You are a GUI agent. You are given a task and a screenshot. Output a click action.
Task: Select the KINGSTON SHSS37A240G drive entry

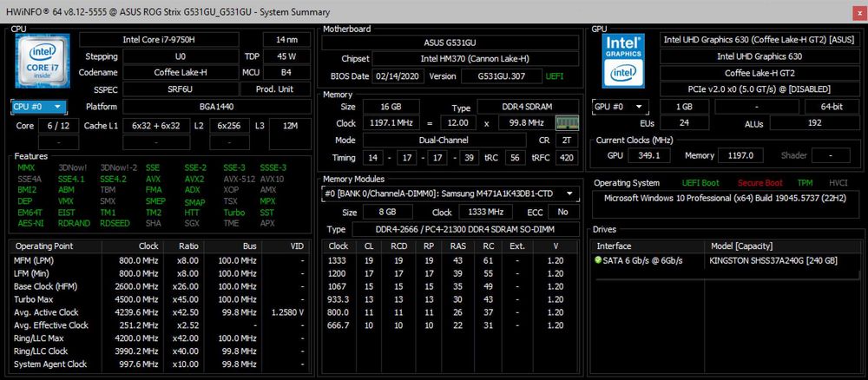coord(773,260)
